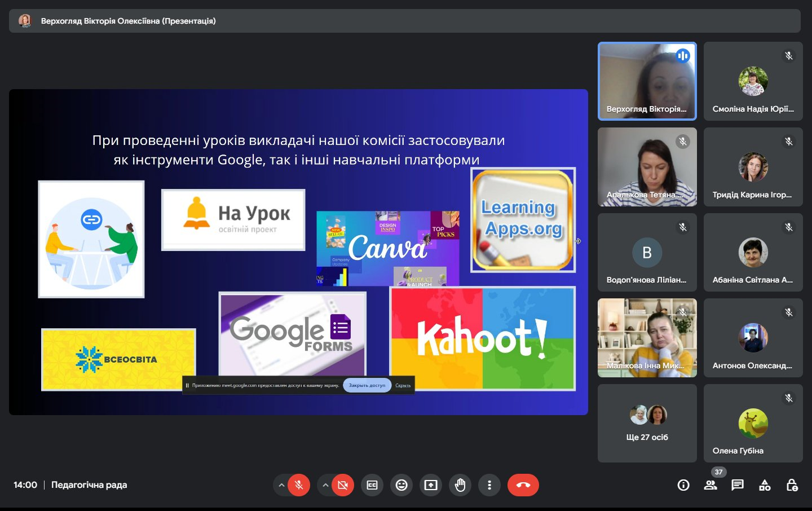Click the muted mic icon on Апалькова tile
This screenshot has width=812, height=511.
[x=683, y=142]
